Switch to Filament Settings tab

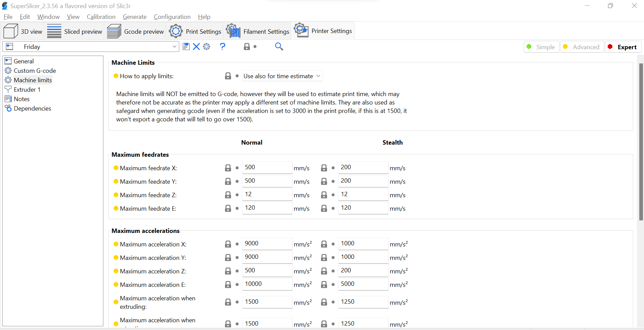257,31
